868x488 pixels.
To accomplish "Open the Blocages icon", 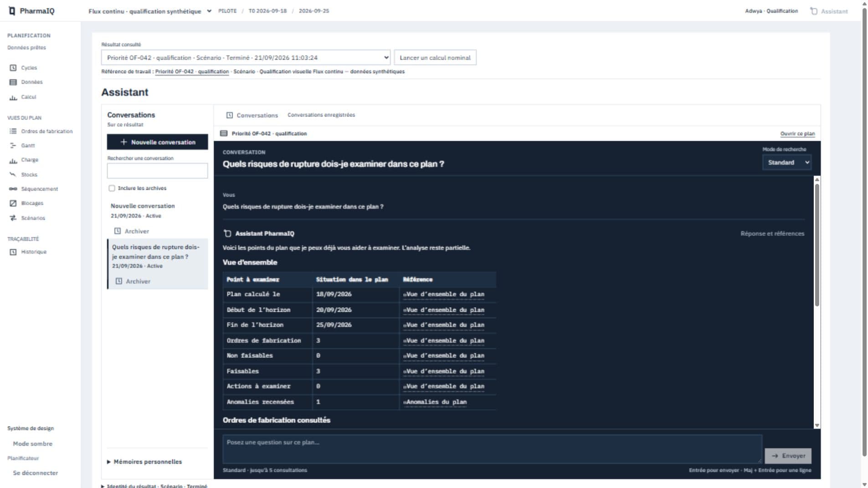I will pyautogui.click(x=13, y=203).
